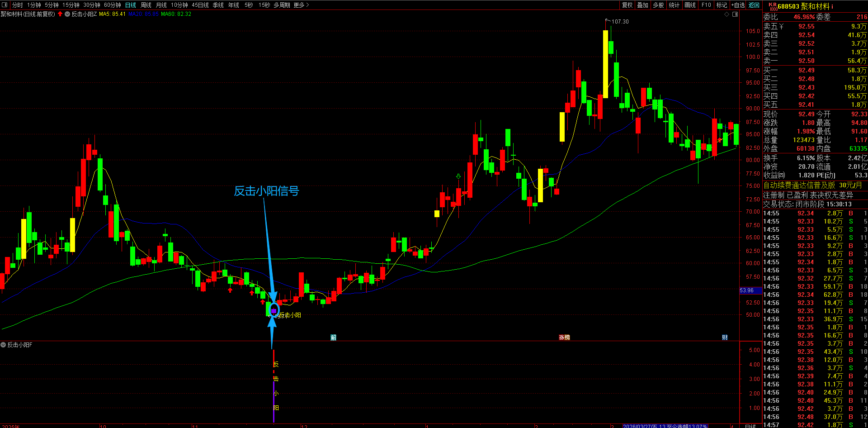Switch to 分时 intraday view

[17, 5]
